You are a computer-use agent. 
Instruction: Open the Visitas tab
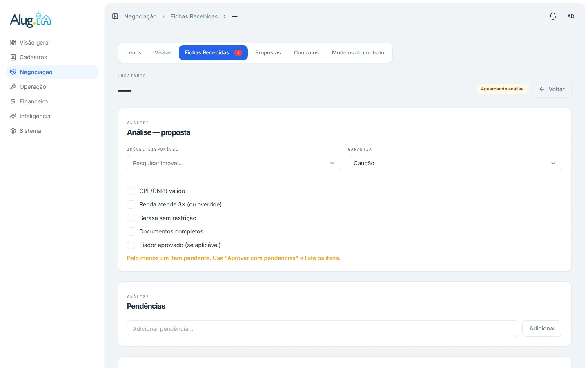163,53
